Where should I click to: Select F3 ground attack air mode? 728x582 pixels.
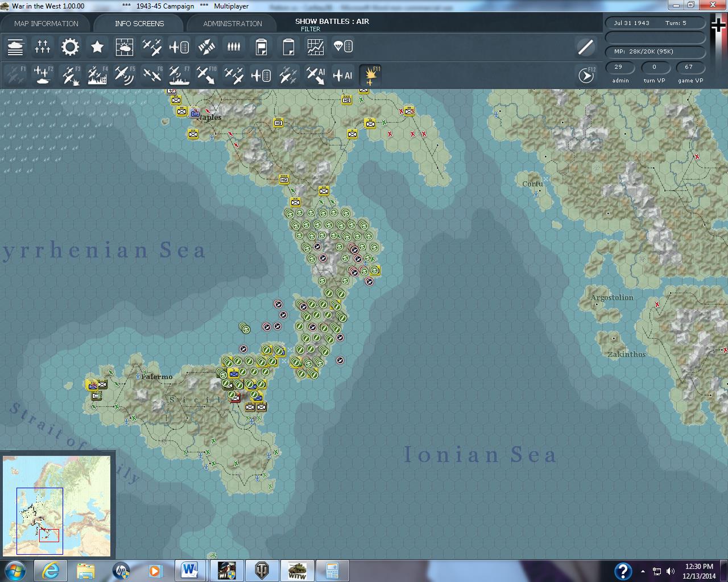pos(70,75)
